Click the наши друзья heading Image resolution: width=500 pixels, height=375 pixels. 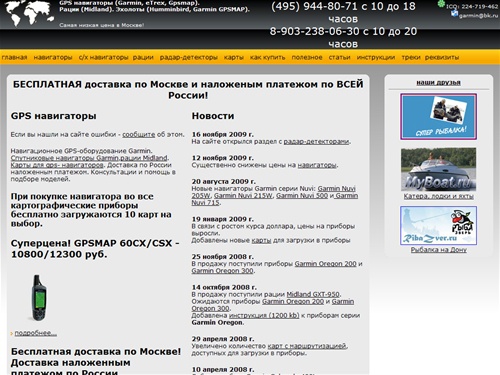pos(438,82)
